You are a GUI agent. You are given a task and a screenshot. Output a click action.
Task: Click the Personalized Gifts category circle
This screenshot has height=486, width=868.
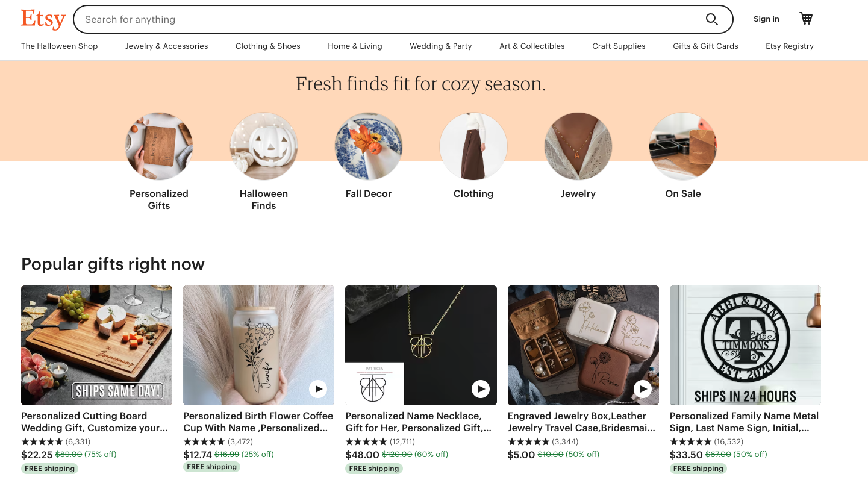click(x=158, y=146)
